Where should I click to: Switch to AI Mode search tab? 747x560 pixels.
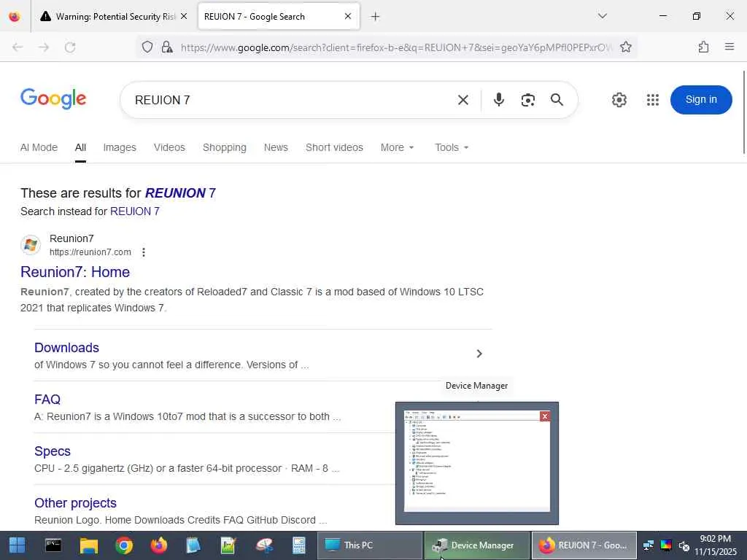coord(39,147)
